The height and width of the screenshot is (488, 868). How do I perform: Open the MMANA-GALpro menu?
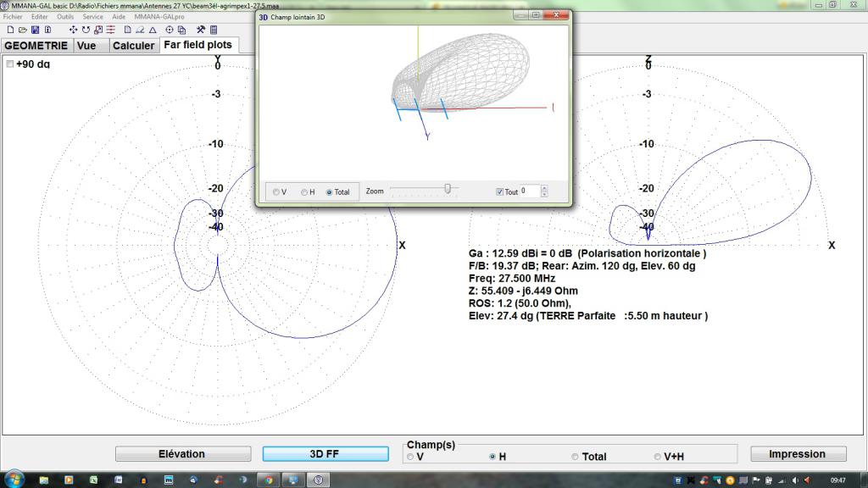coord(159,17)
